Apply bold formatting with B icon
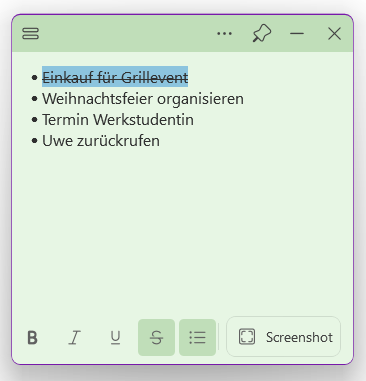Screen dimensions: 366x381 pyautogui.click(x=32, y=337)
